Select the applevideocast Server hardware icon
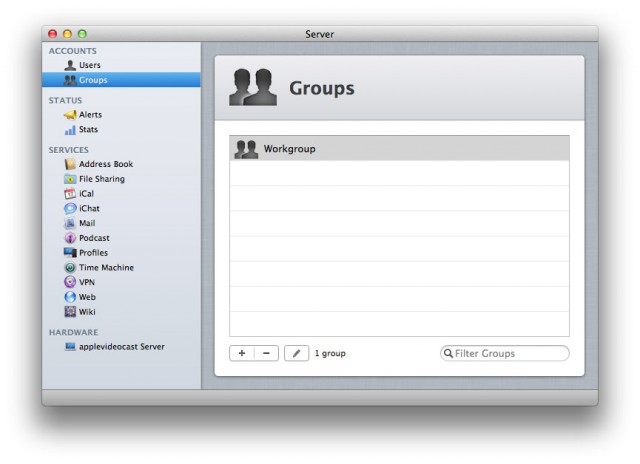This screenshot has height=464, width=640. click(x=70, y=347)
